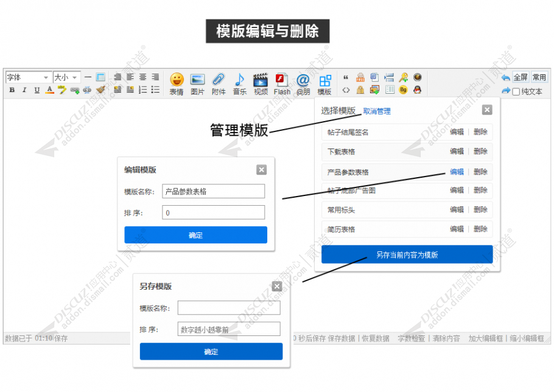Open the 表情 emoticon picker

pyautogui.click(x=177, y=84)
